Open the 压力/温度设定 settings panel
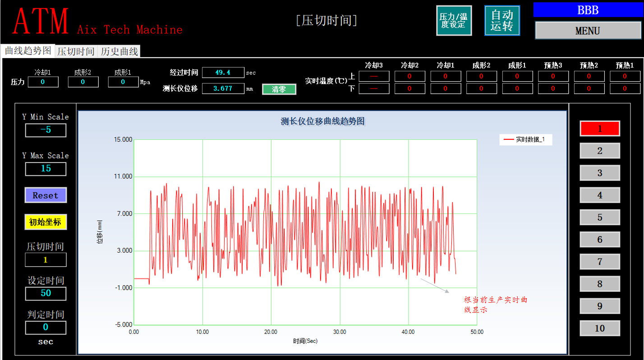 454,20
